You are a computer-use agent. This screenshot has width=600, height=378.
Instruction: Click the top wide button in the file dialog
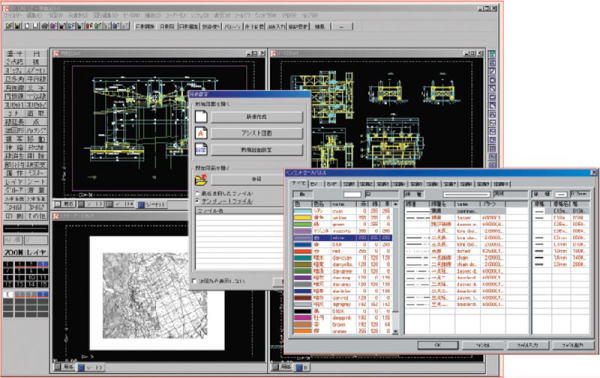(257, 117)
